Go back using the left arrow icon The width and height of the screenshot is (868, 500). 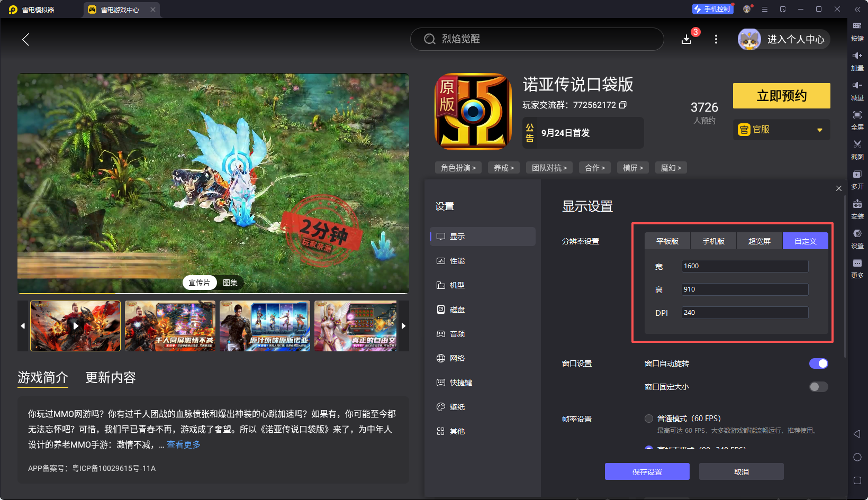pyautogui.click(x=25, y=39)
